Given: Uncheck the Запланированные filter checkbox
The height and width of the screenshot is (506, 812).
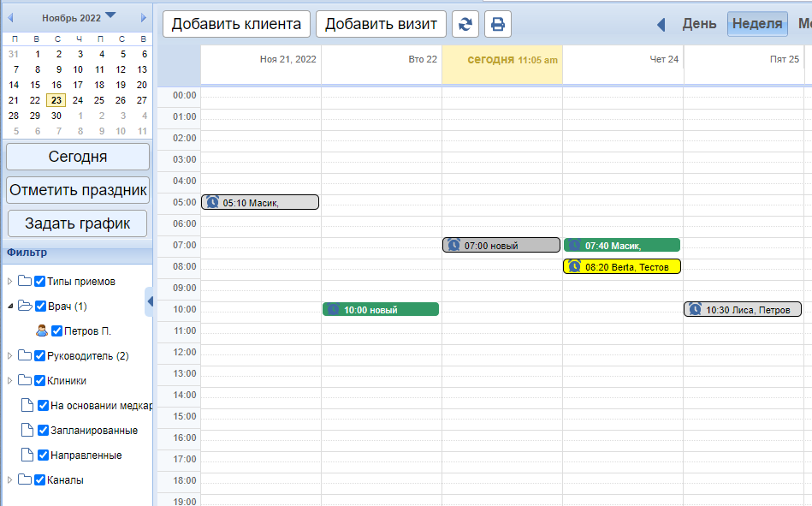Looking at the screenshot, I should 43,430.
